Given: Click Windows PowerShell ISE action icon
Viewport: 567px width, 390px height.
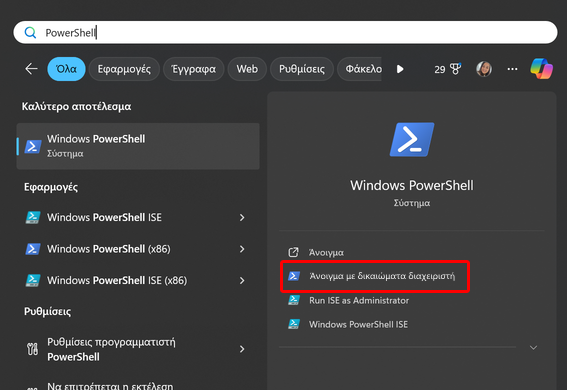Looking at the screenshot, I should pyautogui.click(x=294, y=324).
